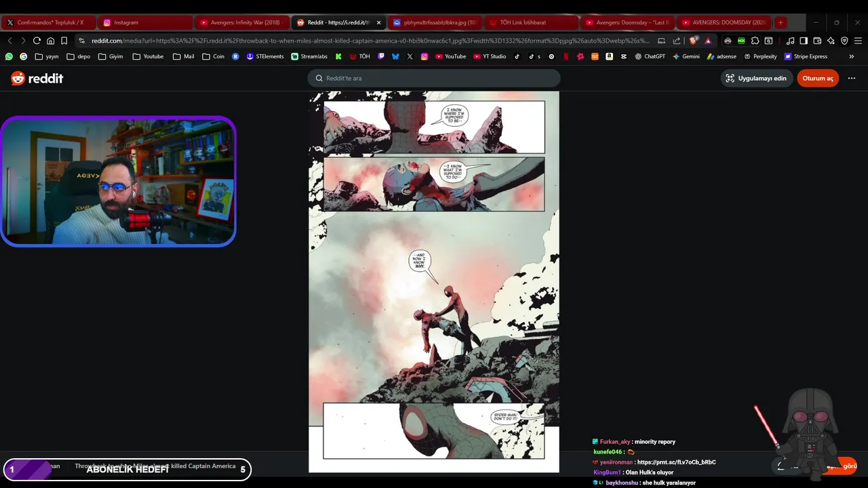
Task: Expand the Youtube bookmarks folder
Action: click(x=148, y=56)
